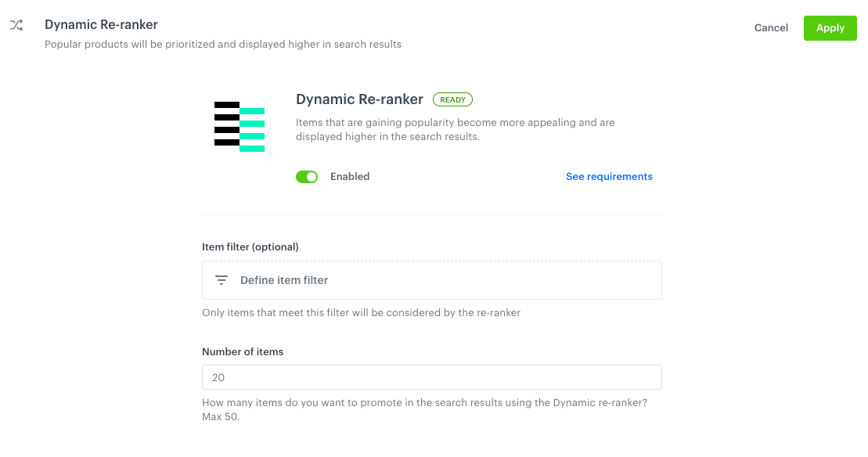
Task: Select the Number of items input field
Action: pos(431,376)
